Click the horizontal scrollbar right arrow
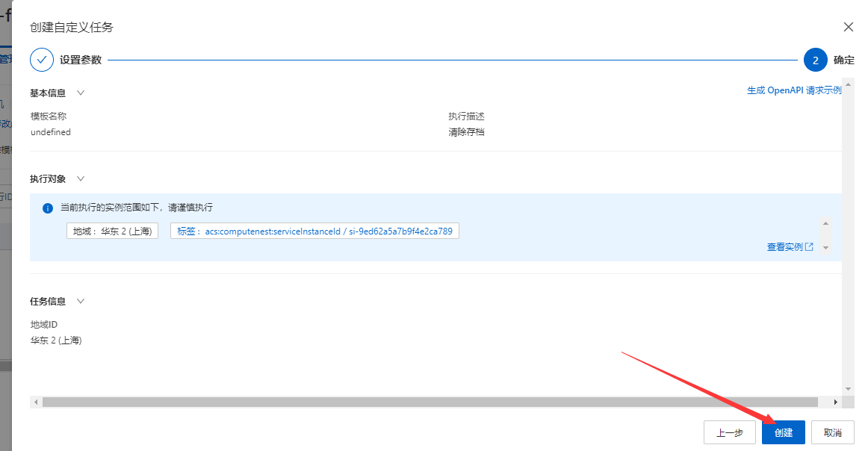The height and width of the screenshot is (451, 868). (x=835, y=402)
